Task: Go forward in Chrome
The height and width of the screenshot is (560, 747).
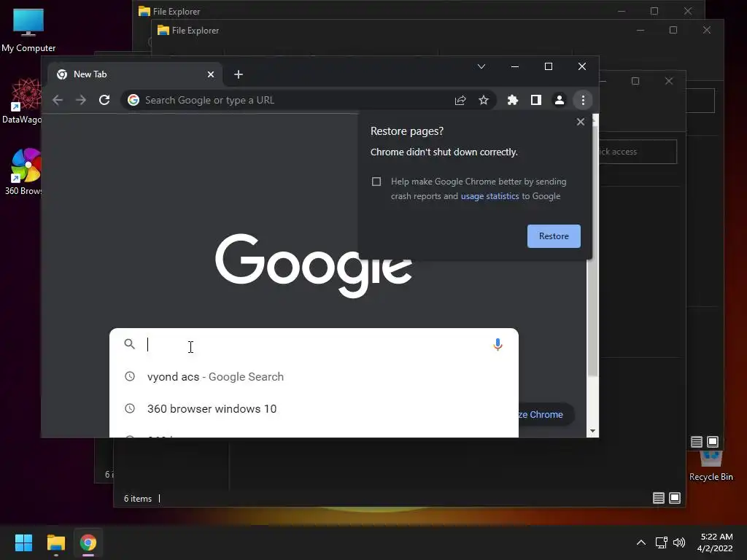Action: 81,100
